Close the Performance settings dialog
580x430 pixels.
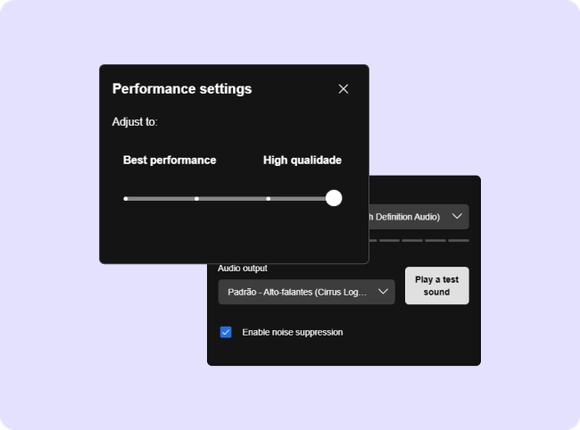[343, 89]
